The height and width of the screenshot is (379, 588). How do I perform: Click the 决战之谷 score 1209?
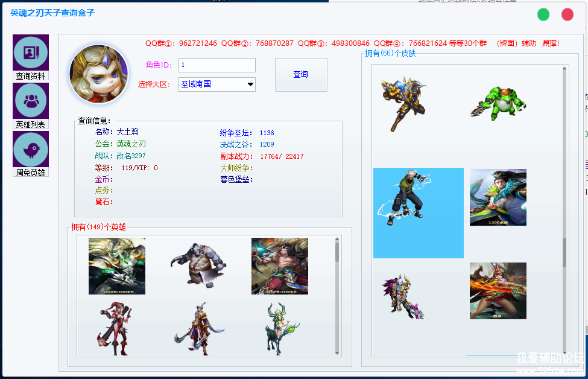tap(267, 144)
